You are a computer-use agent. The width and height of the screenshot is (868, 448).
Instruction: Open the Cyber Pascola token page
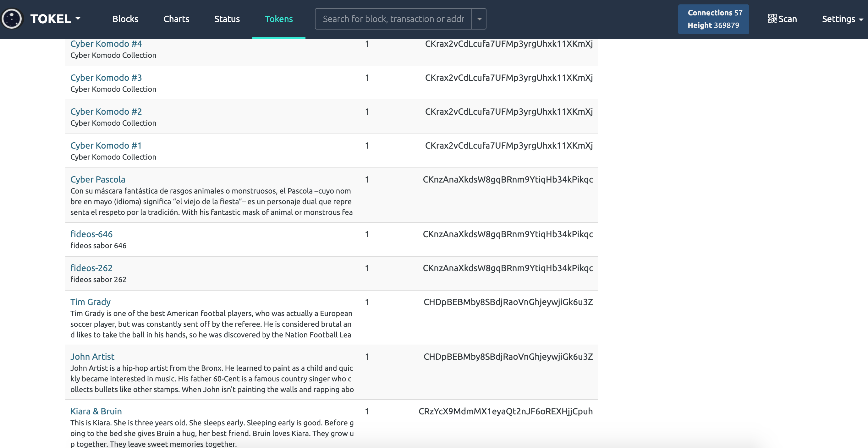(98, 179)
